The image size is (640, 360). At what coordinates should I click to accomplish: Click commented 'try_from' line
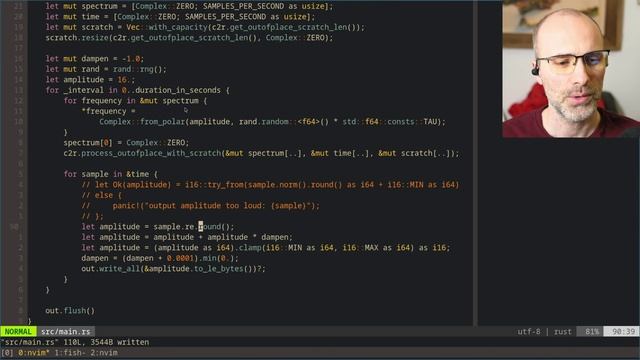[270, 185]
